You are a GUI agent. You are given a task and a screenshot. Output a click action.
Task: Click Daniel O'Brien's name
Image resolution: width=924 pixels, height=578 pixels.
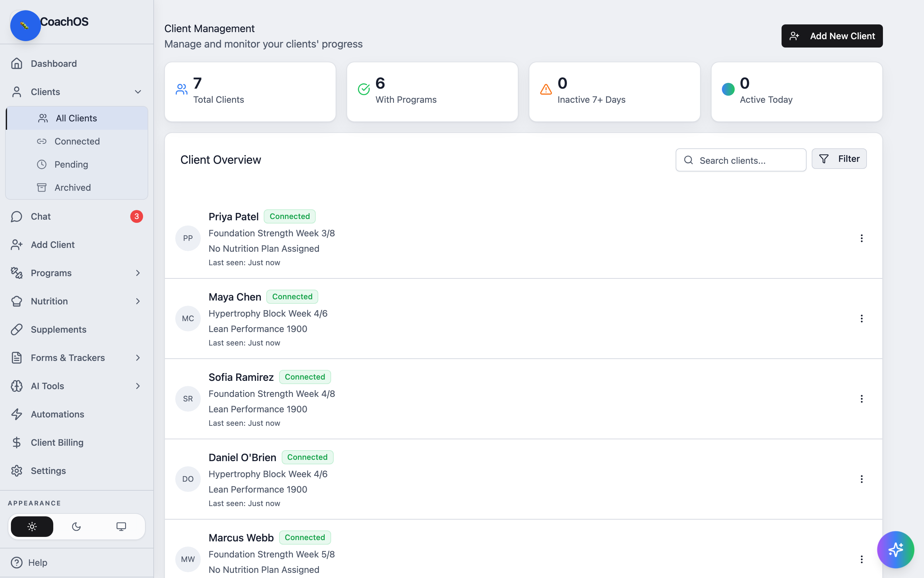(x=242, y=458)
